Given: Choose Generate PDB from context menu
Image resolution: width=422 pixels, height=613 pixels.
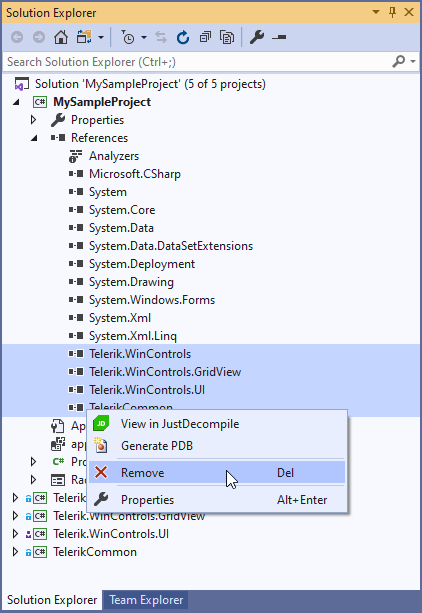Looking at the screenshot, I should (x=217, y=446).
